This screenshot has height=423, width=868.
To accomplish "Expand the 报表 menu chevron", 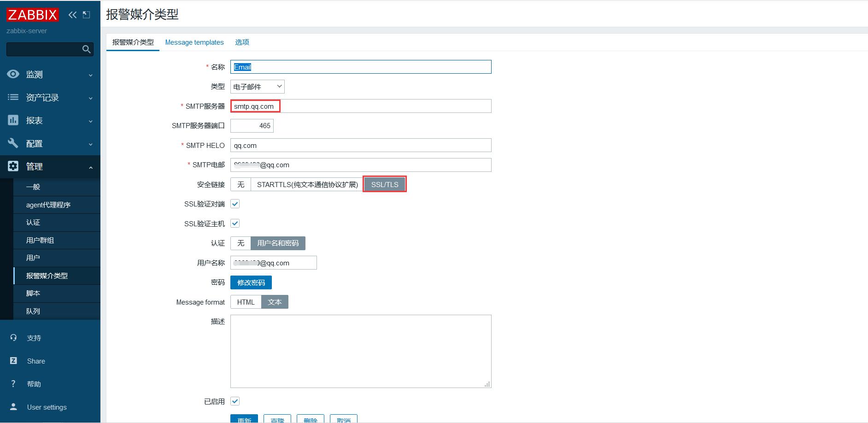I will coord(90,121).
